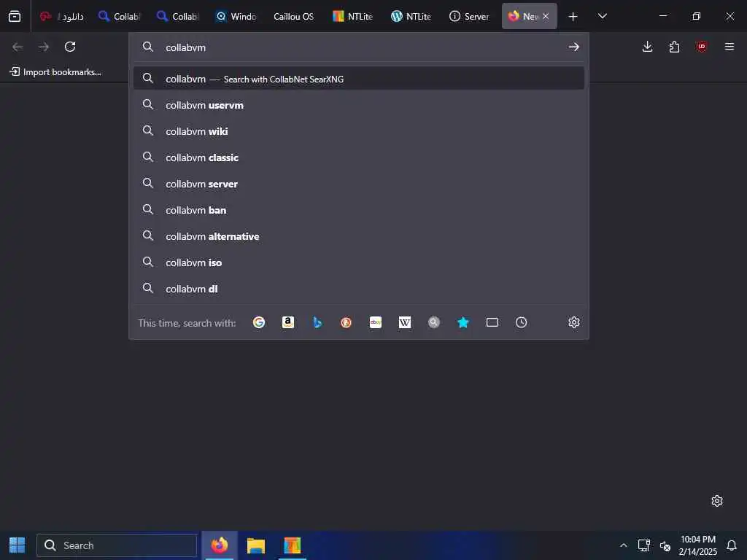This screenshot has width=747, height=560.
Task: Switch to the Persian-titled first tab
Action: click(62, 16)
